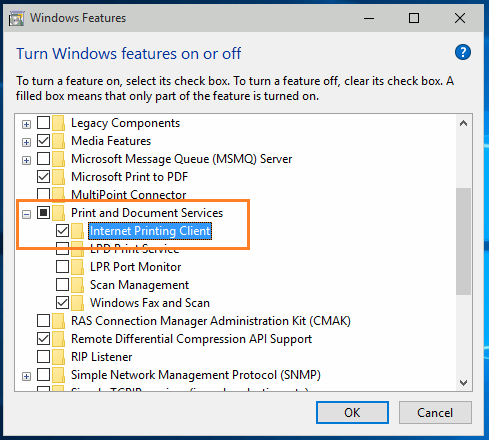Check the Simple Network Management Protocol checkbox
The image size is (489, 440).
[43, 374]
